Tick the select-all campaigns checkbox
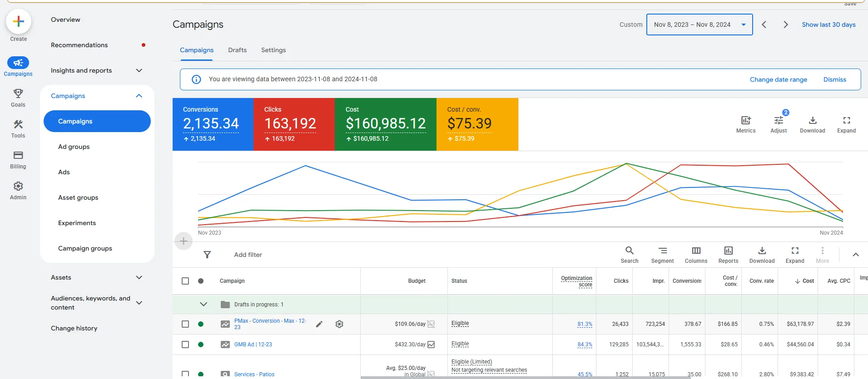Viewport: 868px width, 379px height. pyautogui.click(x=185, y=281)
